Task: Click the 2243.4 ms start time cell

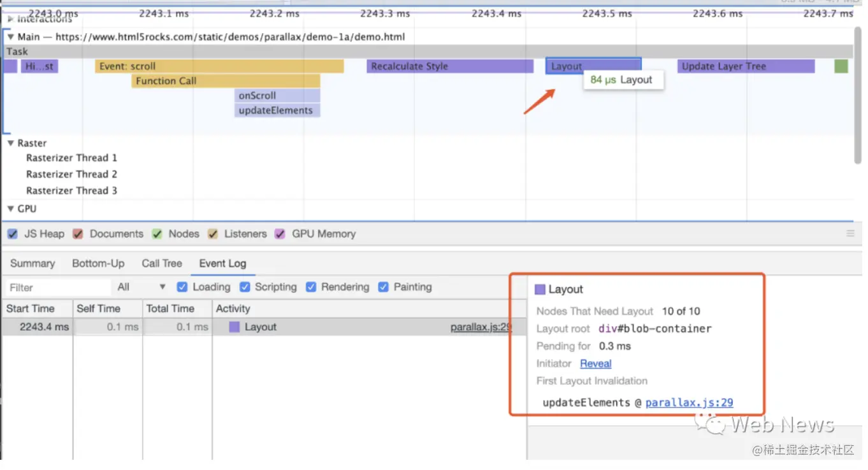Action: coord(36,327)
